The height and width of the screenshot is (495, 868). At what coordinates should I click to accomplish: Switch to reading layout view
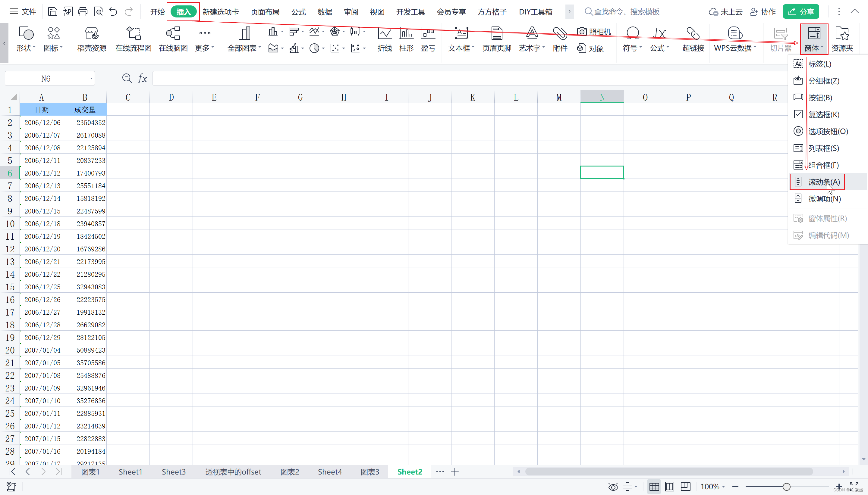(685, 487)
